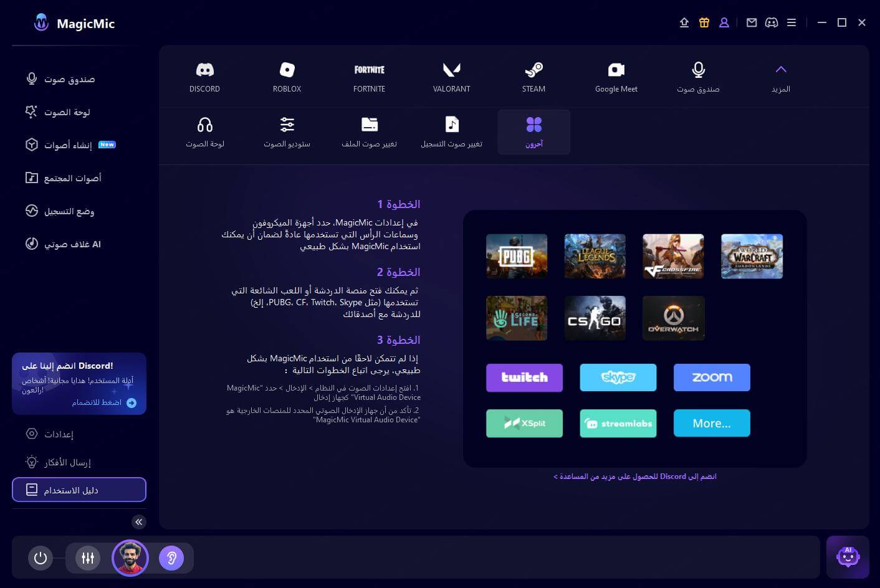Open the audio mixer equalizer button
The width and height of the screenshot is (880, 588).
(88, 558)
